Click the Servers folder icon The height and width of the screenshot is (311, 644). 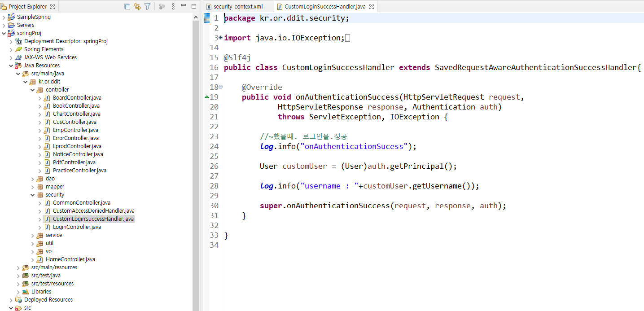[x=11, y=25]
